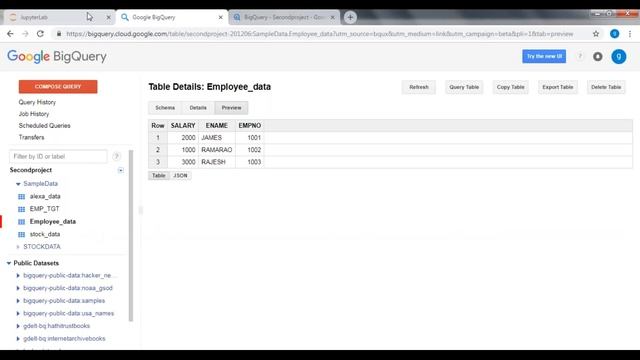The image size is (640, 360).
Task: Click the Delete Table button
Action: click(606, 87)
